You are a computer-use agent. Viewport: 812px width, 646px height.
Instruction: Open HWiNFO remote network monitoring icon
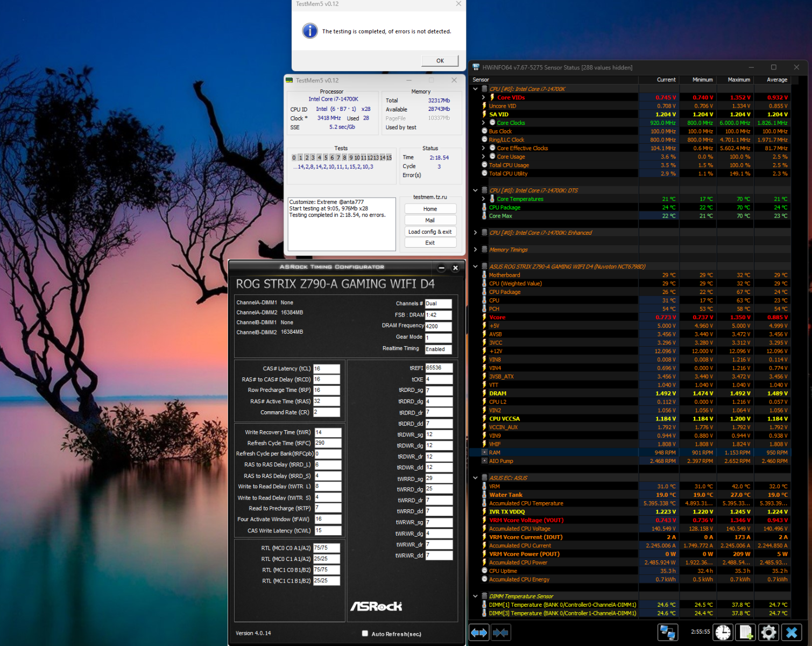(x=668, y=633)
